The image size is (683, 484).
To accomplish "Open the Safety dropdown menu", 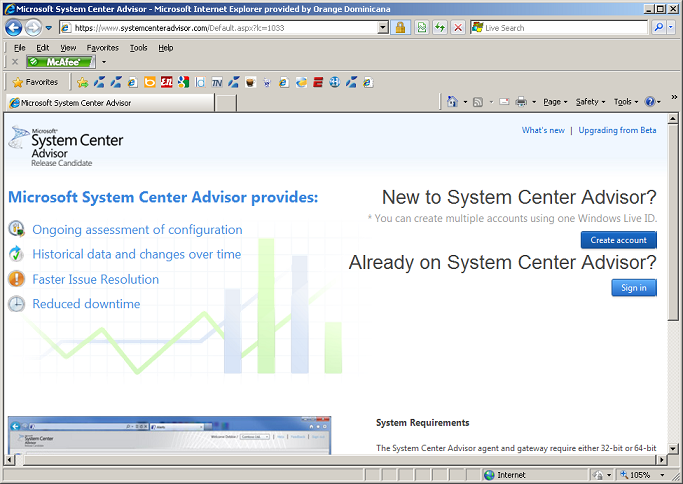I will click(590, 102).
